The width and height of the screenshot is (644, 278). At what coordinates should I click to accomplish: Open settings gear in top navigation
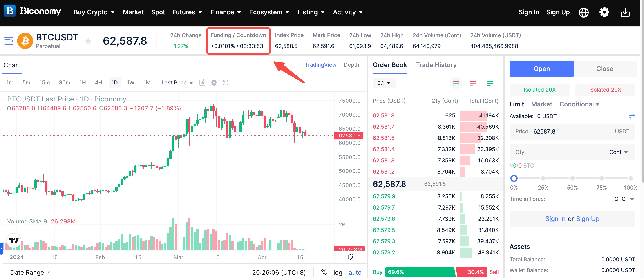pyautogui.click(x=604, y=12)
